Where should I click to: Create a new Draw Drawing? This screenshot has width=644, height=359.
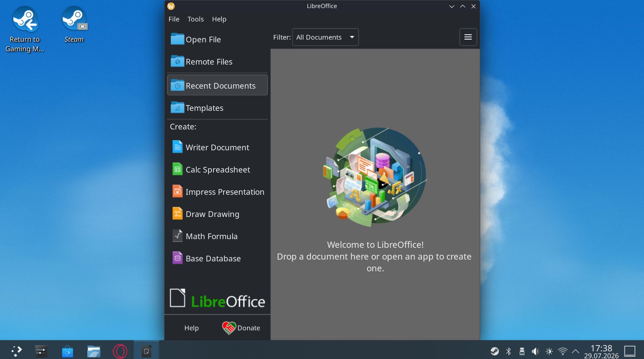click(217, 214)
